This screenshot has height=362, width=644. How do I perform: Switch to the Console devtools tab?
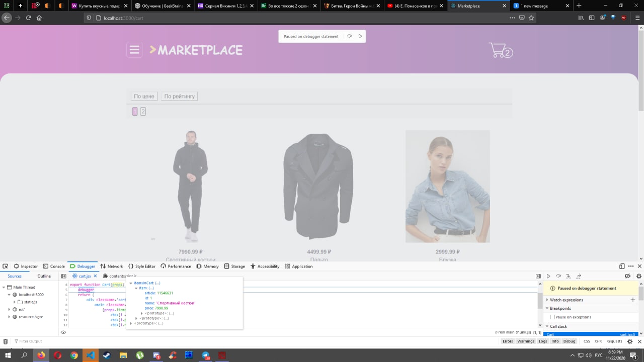[54, 266]
